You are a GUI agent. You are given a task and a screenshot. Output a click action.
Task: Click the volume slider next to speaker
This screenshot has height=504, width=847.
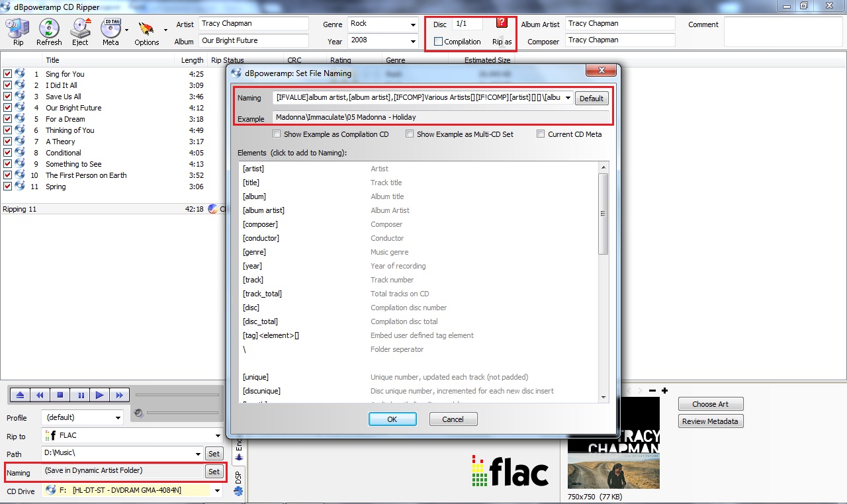tap(183, 413)
